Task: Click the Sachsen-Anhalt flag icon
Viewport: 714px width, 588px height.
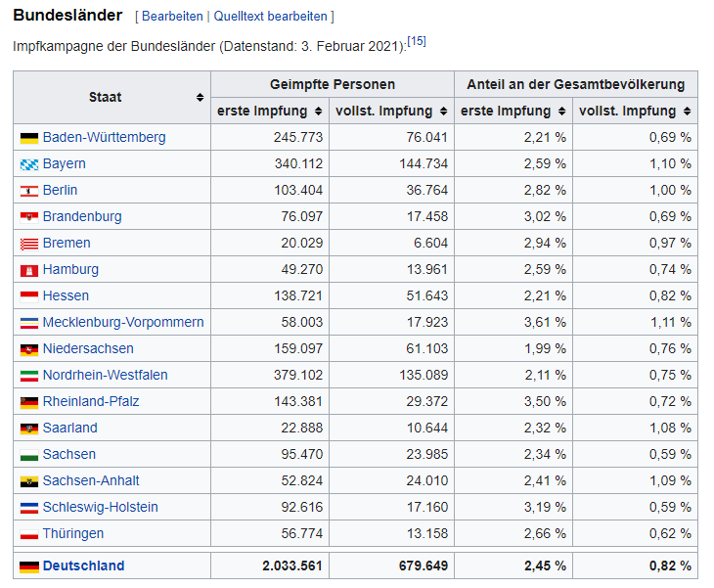Action: [28, 481]
